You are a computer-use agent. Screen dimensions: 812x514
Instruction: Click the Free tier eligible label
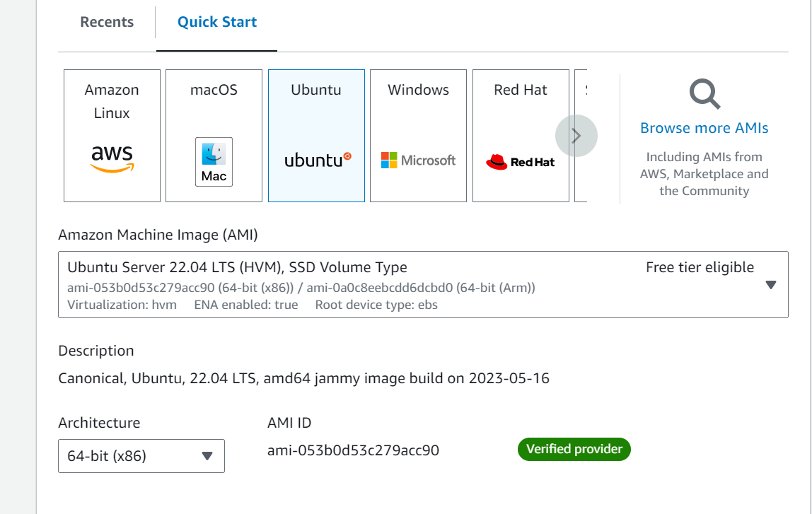coord(700,268)
